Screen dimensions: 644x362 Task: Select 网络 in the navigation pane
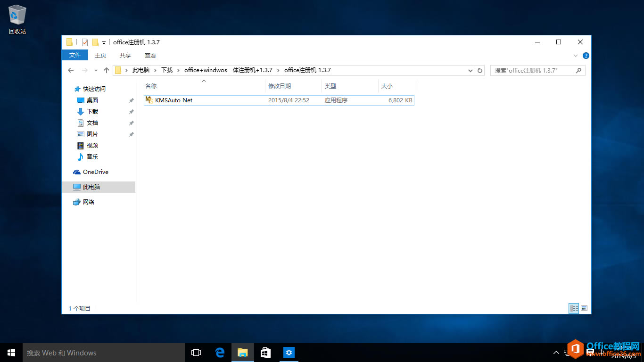[88, 202]
